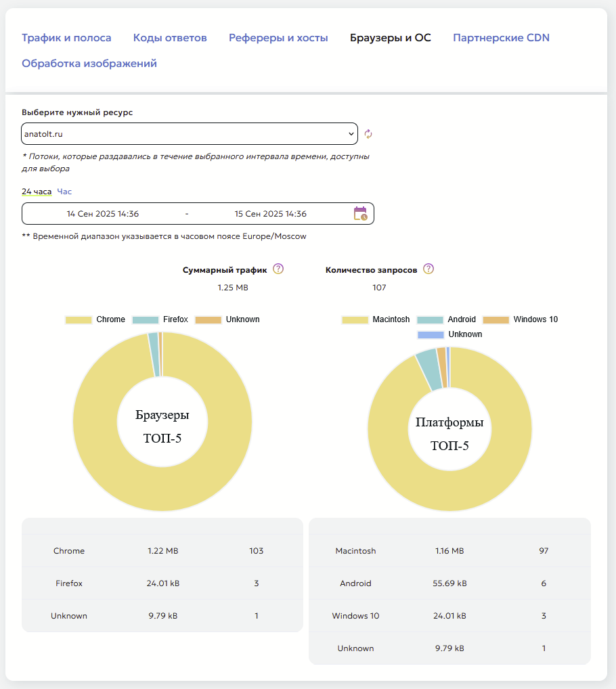Click the refresh icon beside resource selector
Screen dimensions: 616x689
(x=368, y=134)
